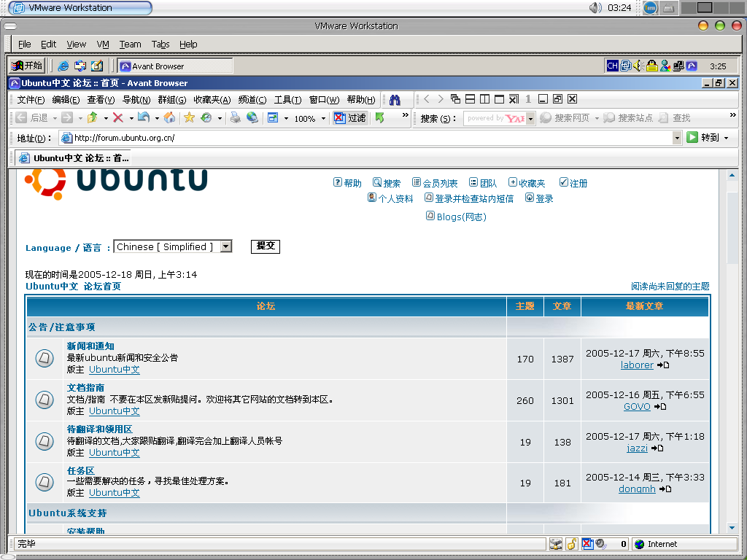Click the jazzi last-poster link
Screen dimensions: 747x560
pos(637,448)
